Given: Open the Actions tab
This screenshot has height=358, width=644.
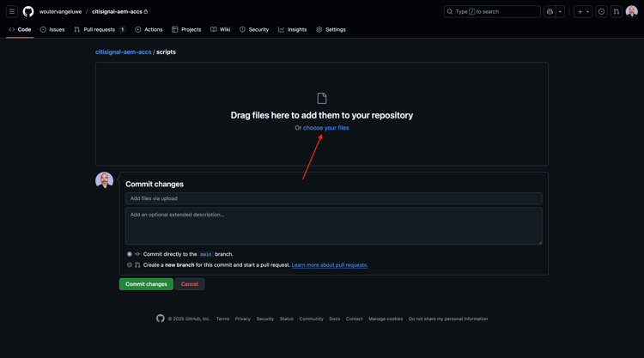Looking at the screenshot, I should pos(149,29).
